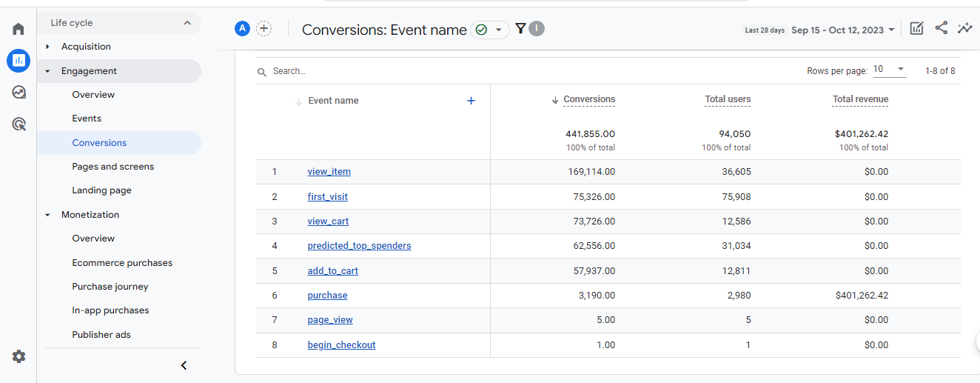
Task: Select Conversions in the sidebar
Action: 99,143
